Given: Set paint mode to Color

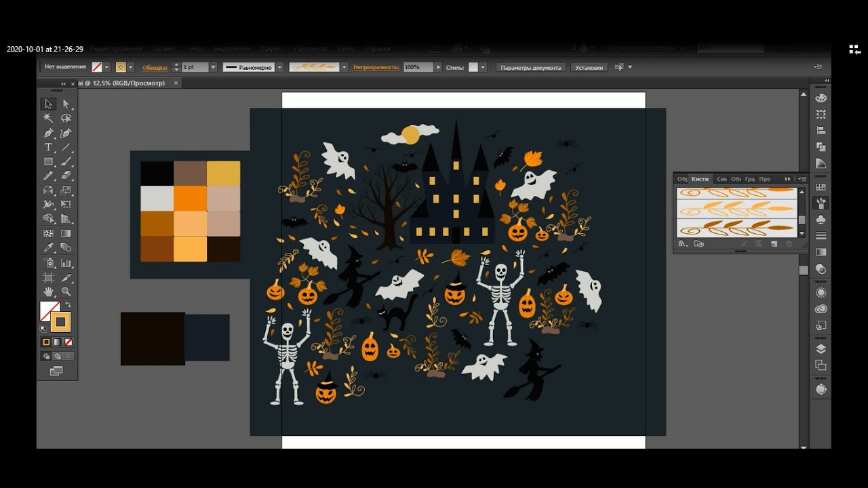Looking at the screenshot, I should click(46, 342).
